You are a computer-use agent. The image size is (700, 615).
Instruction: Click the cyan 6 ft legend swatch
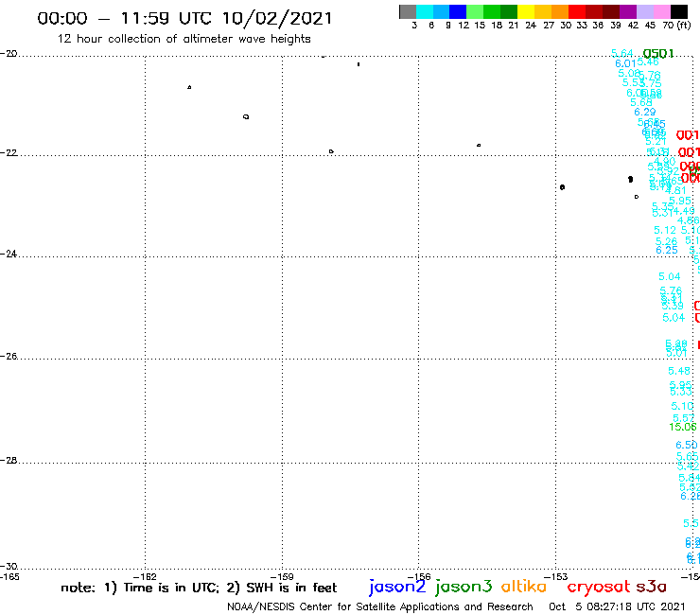(425, 11)
